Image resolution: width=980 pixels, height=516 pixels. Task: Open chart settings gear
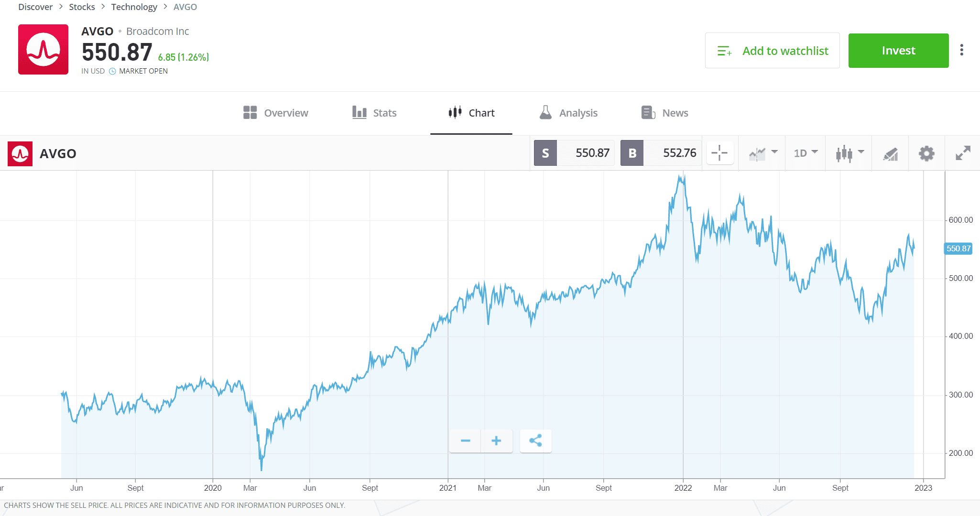[x=926, y=153]
